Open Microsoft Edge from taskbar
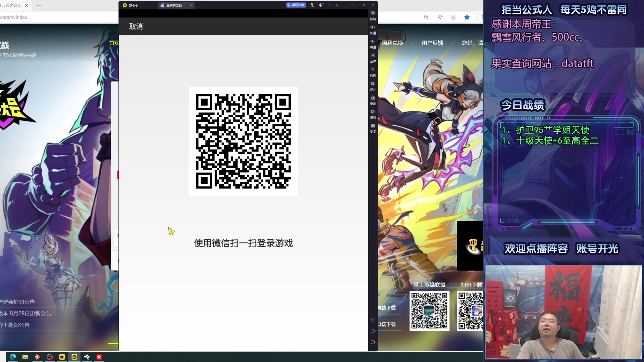Image resolution: width=644 pixels, height=362 pixels. (13, 357)
